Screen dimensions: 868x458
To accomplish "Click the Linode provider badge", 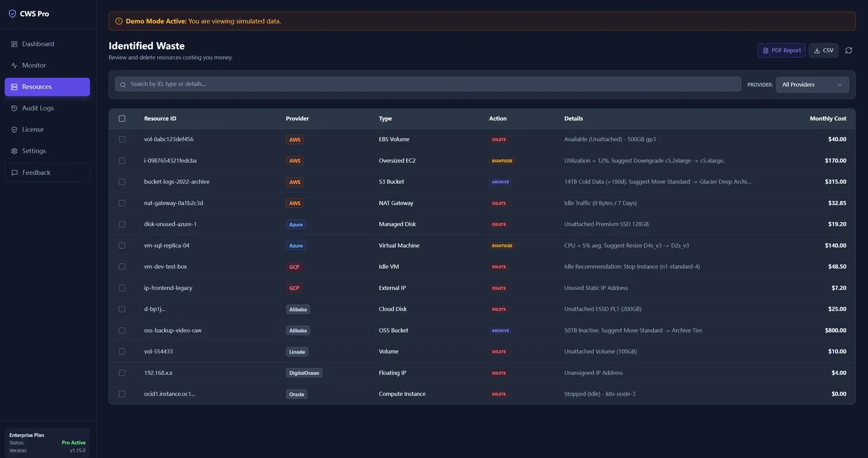I will (x=297, y=352).
